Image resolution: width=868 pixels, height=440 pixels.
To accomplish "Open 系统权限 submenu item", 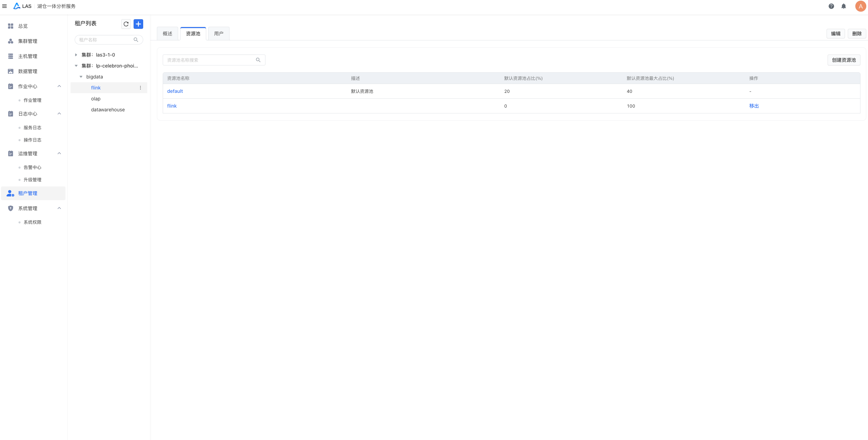I will click(x=33, y=222).
